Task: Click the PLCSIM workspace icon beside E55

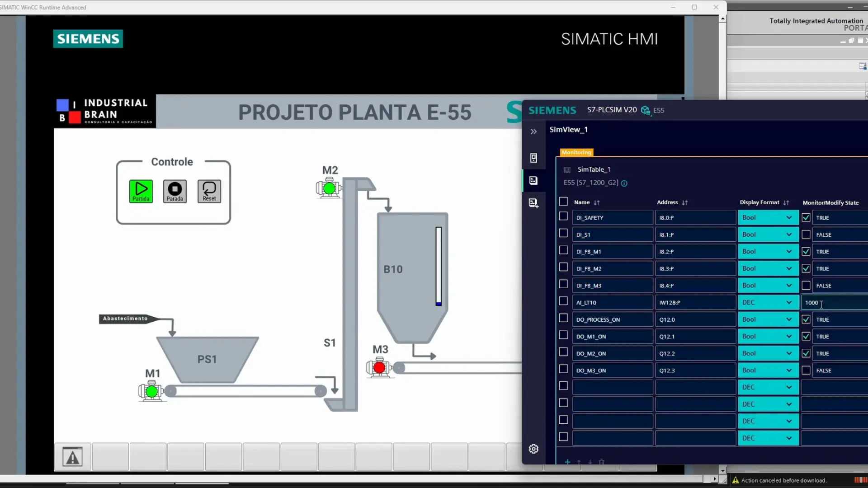Action: click(x=646, y=110)
